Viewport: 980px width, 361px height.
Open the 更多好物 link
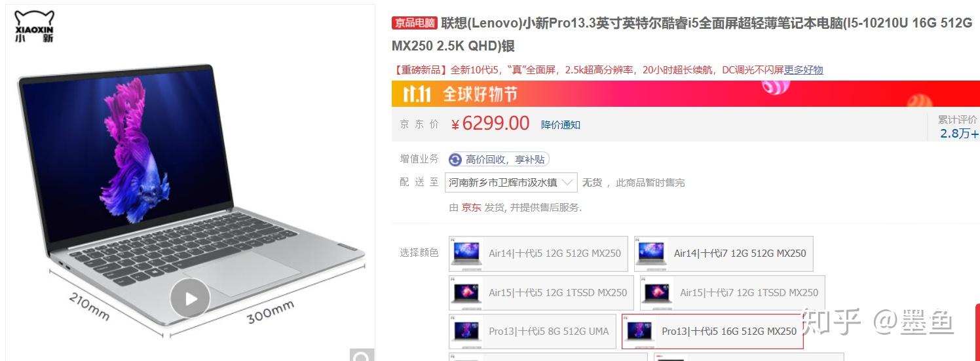coord(803,69)
